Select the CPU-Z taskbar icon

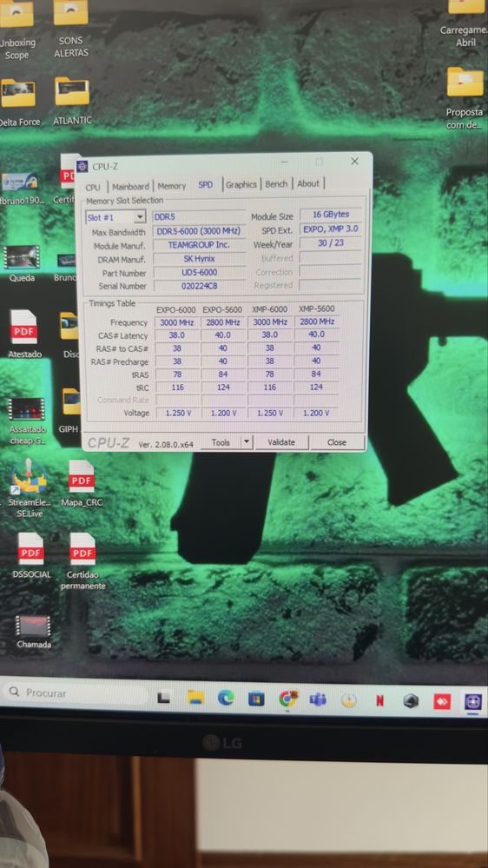(473, 702)
